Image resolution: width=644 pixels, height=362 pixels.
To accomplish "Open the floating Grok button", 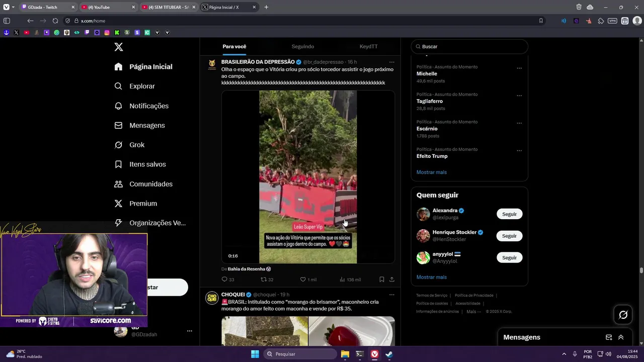I will tap(623, 315).
